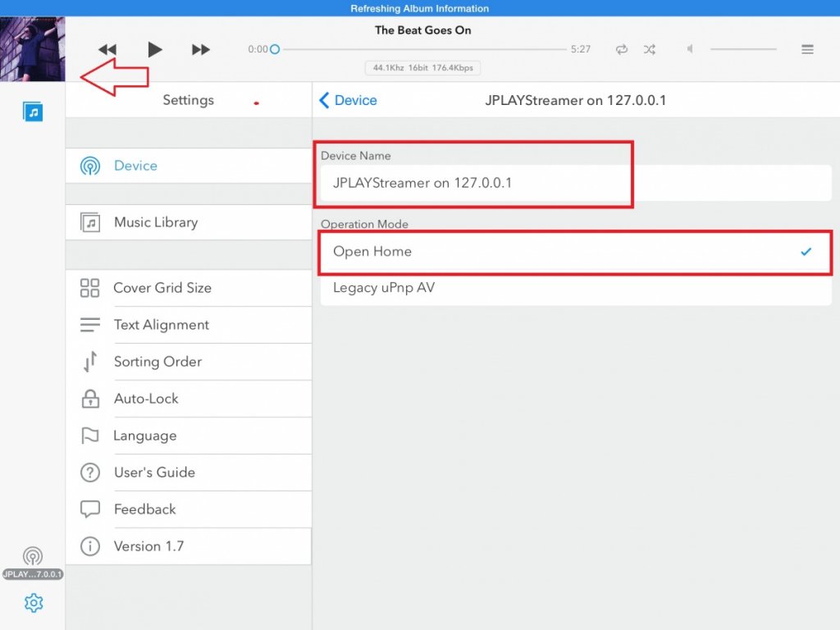Click the Text Alignment lines icon
The width and height of the screenshot is (840, 630).
[89, 325]
